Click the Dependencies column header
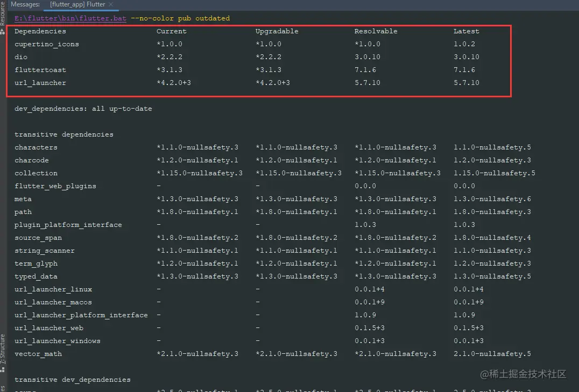579x392 pixels. coord(40,31)
